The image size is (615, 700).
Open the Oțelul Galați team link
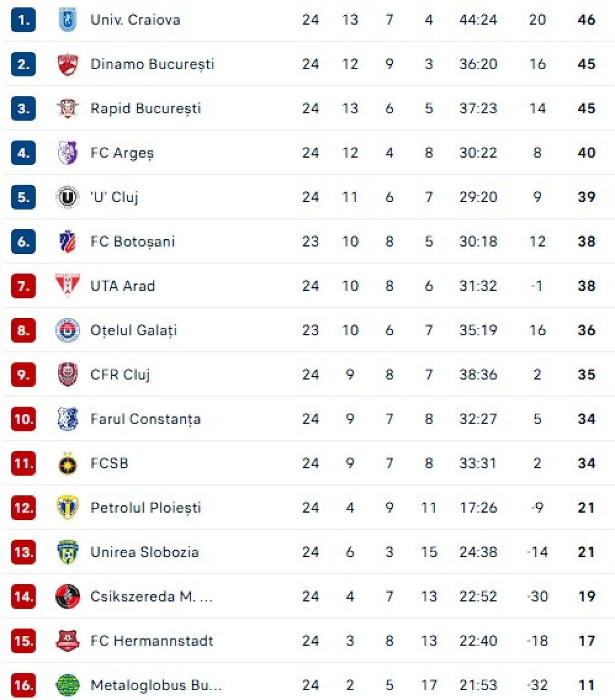point(133,330)
